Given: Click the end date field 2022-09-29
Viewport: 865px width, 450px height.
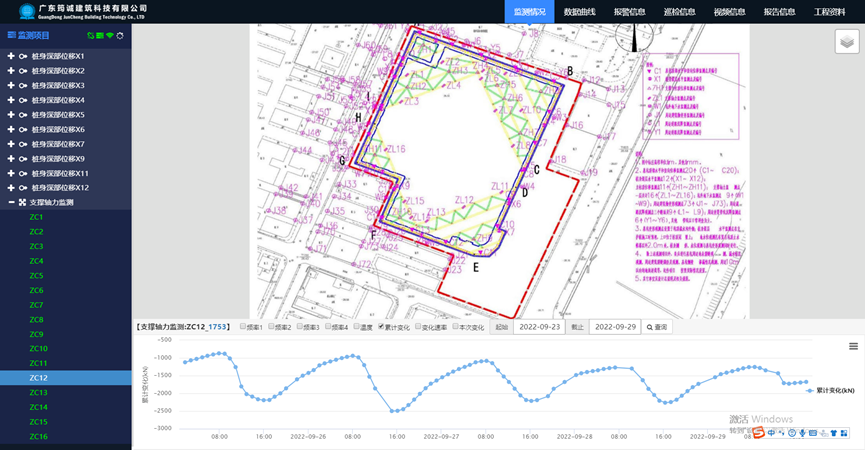Looking at the screenshot, I should point(615,327).
